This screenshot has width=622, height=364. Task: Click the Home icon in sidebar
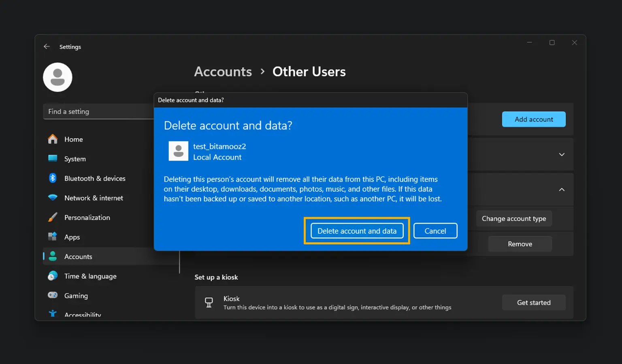coord(53,139)
